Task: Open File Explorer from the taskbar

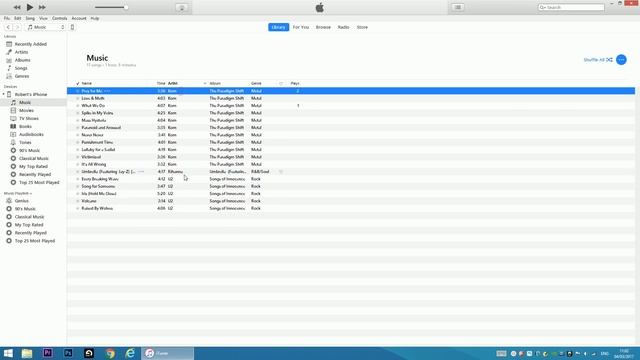Action: (x=27, y=353)
